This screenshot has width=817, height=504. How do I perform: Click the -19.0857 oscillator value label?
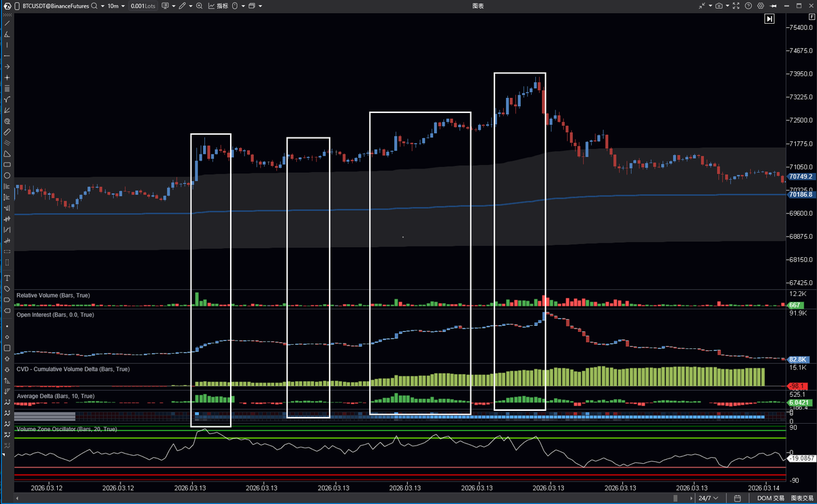[x=801, y=459]
